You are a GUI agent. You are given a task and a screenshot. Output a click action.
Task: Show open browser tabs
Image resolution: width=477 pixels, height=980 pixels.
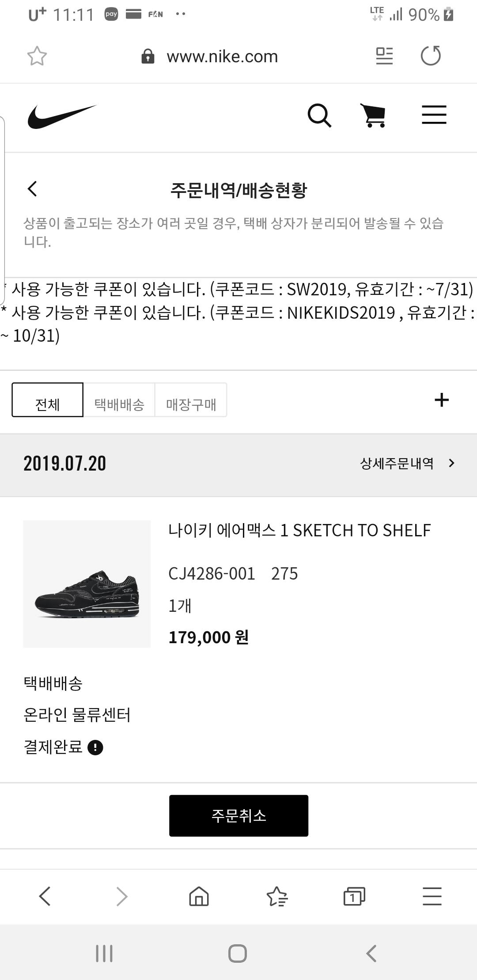click(354, 897)
